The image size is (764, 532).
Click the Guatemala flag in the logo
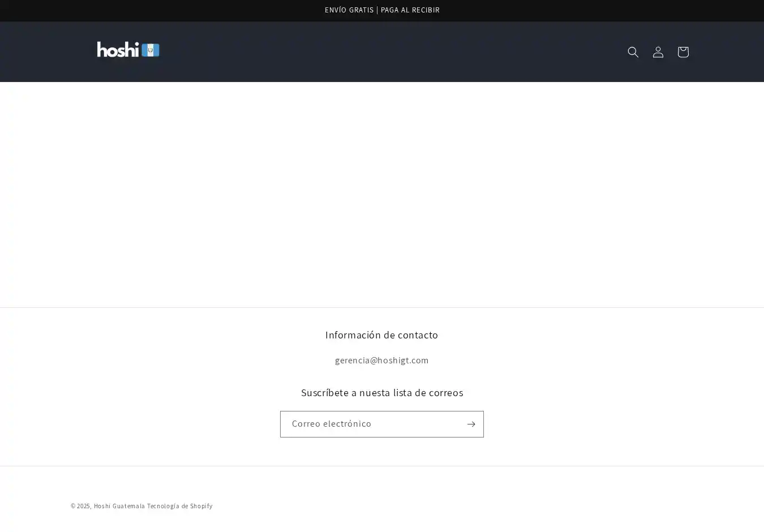(x=151, y=50)
